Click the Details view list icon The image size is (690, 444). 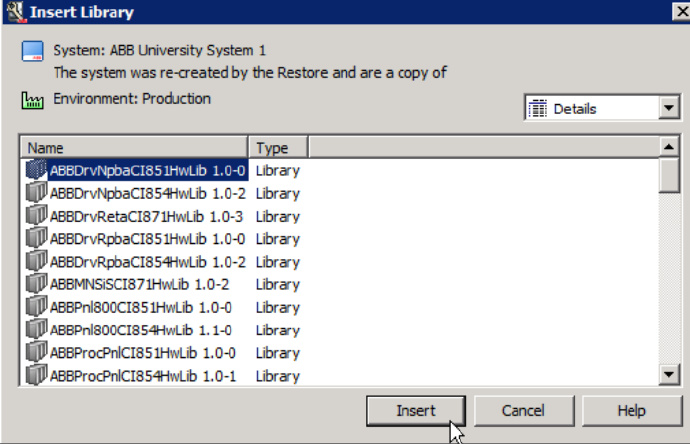point(537,108)
